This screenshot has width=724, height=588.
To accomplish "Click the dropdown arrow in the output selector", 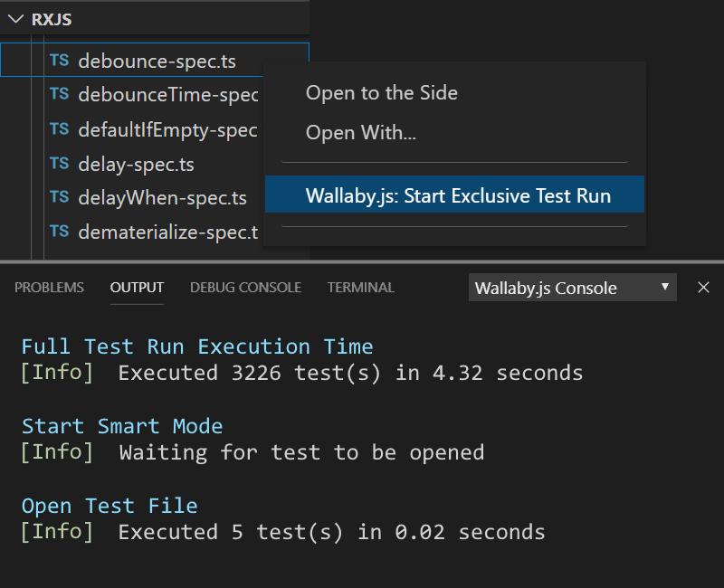I will click(x=665, y=287).
